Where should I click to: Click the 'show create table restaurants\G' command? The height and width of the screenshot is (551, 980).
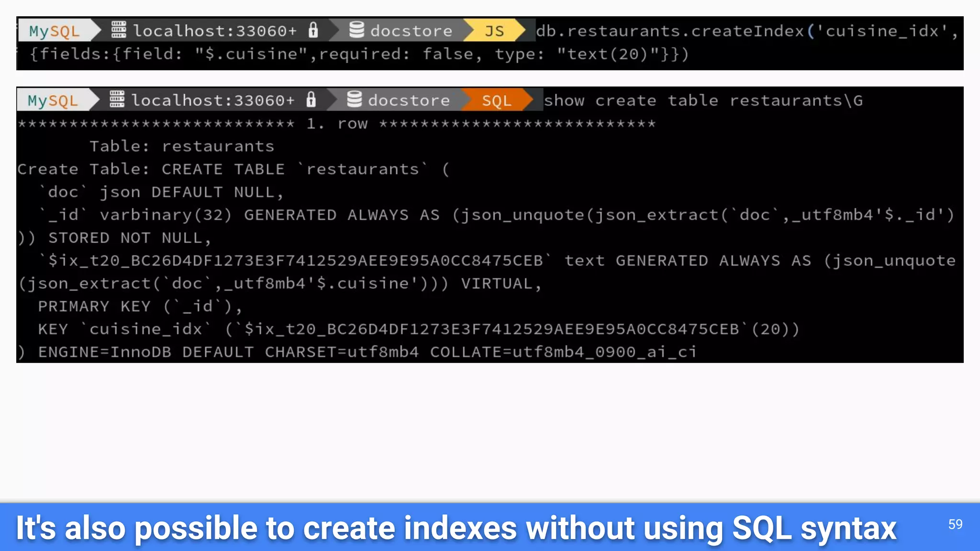[703, 100]
